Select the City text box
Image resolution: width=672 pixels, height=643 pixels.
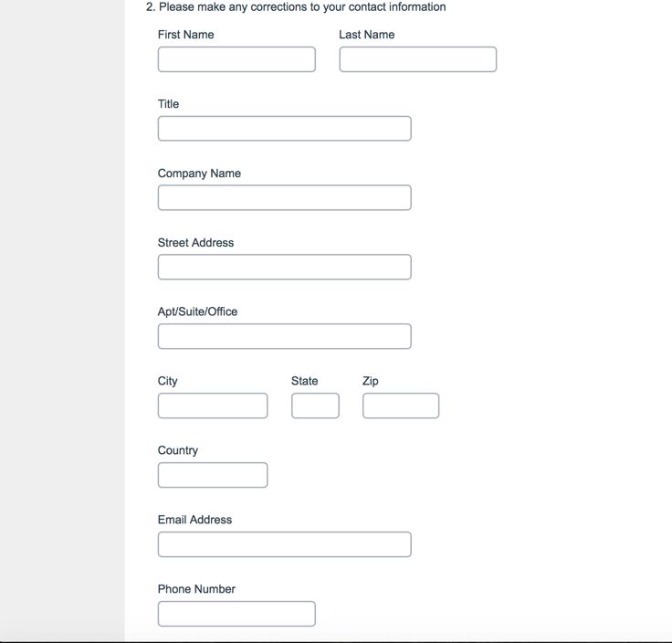(x=213, y=406)
